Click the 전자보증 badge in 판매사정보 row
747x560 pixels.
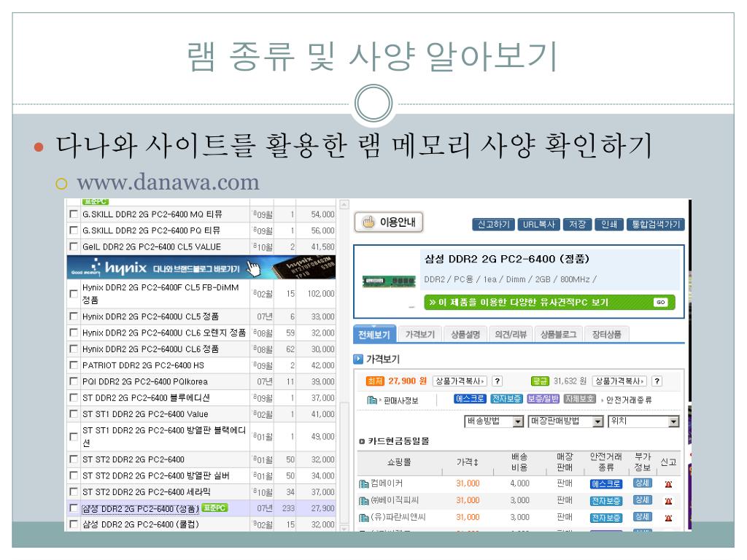point(506,399)
